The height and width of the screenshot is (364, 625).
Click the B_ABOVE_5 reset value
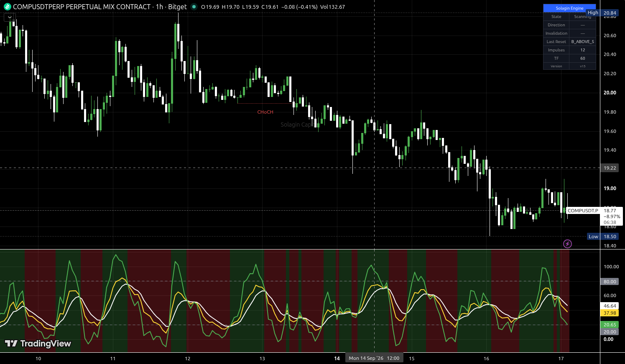pos(582,42)
